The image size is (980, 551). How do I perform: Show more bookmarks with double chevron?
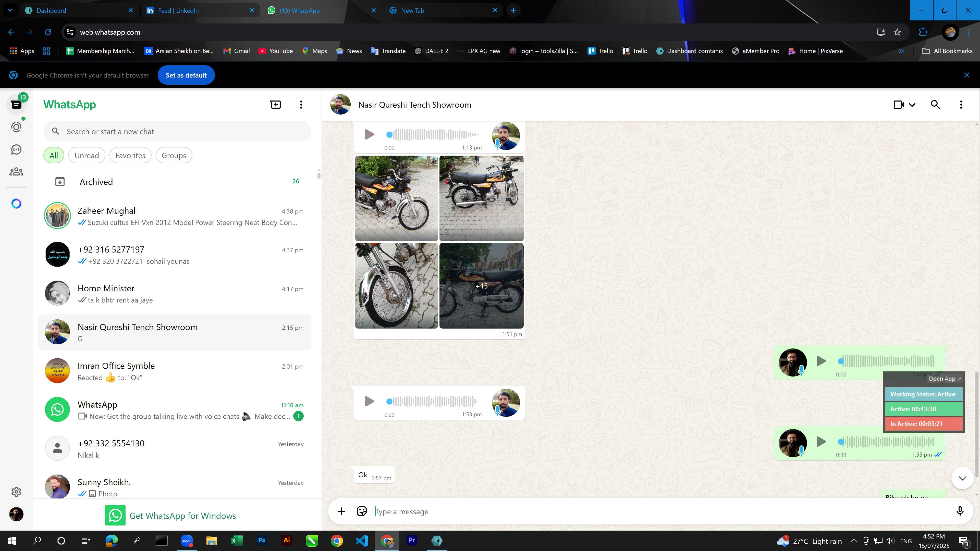click(x=901, y=51)
